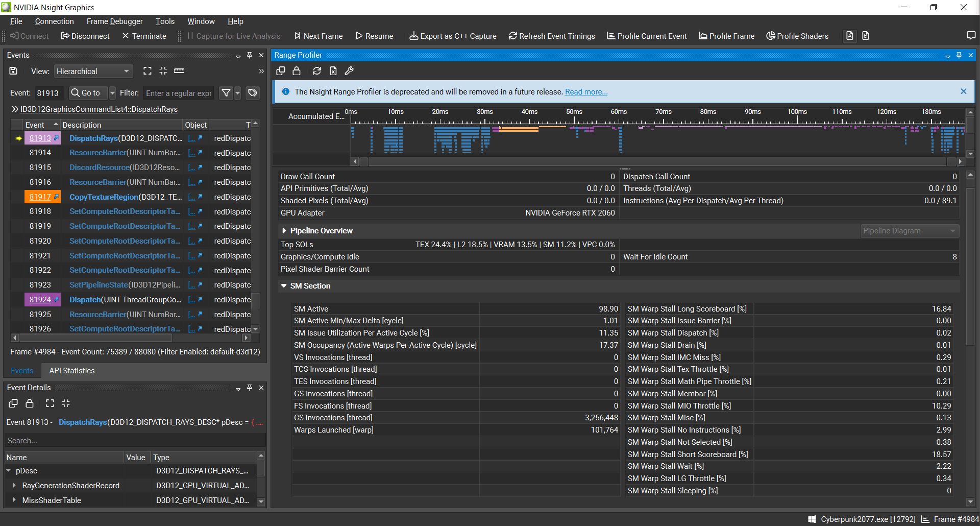Expand the Pipeline Overview section
Screen dimensions: 980x526
pyautogui.click(x=284, y=231)
